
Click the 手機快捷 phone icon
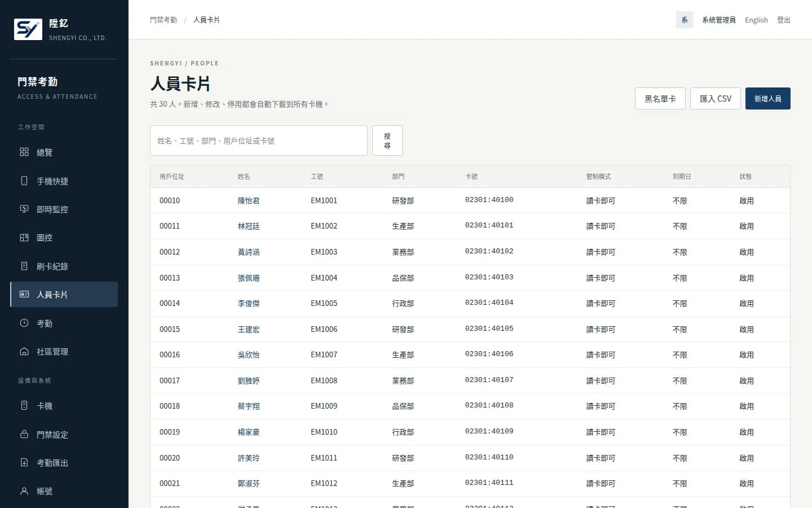24,181
